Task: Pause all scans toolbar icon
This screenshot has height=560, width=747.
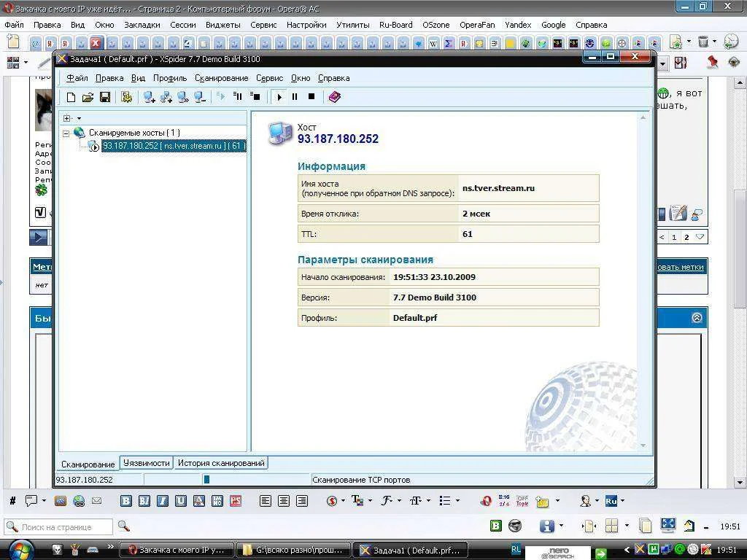Action: coord(238,96)
